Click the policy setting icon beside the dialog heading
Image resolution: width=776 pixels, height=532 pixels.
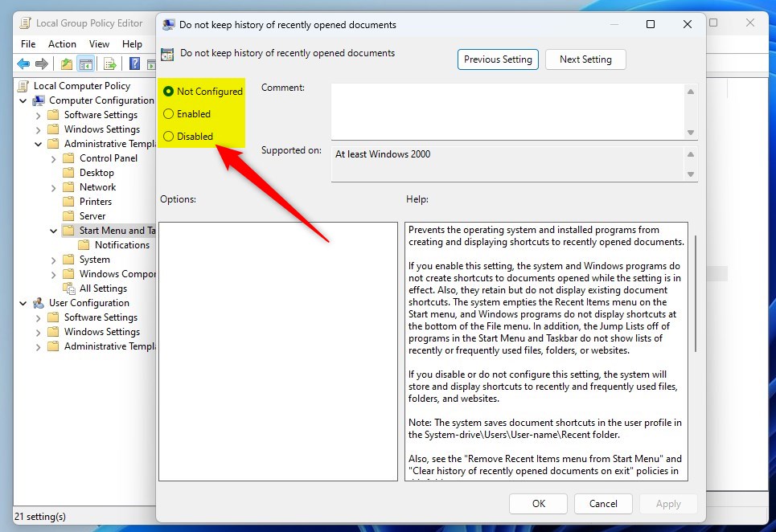(167, 54)
